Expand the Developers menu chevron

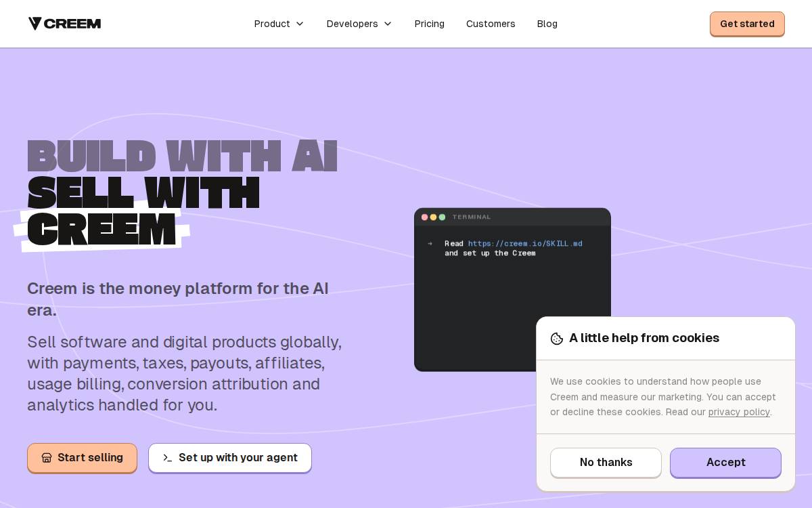click(388, 24)
